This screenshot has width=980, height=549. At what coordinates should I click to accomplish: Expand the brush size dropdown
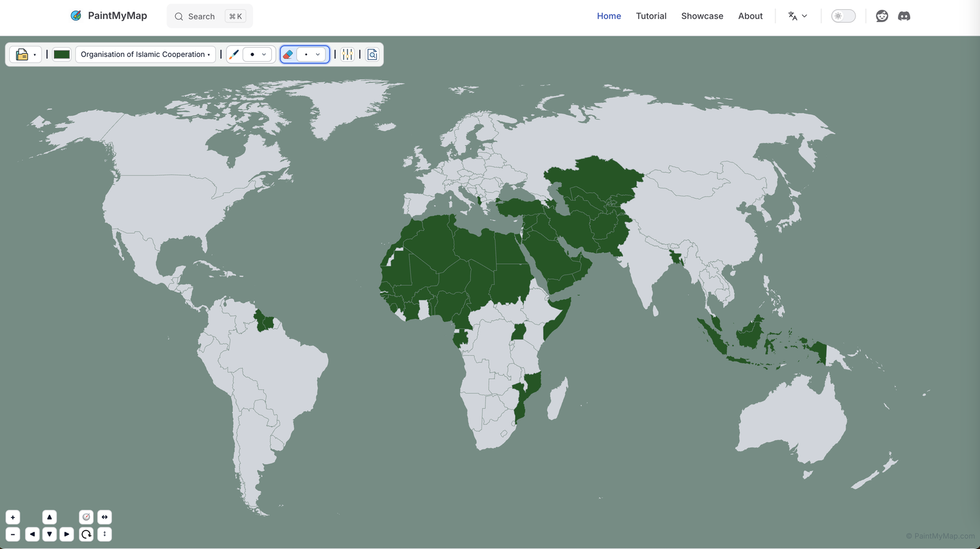pyautogui.click(x=257, y=54)
